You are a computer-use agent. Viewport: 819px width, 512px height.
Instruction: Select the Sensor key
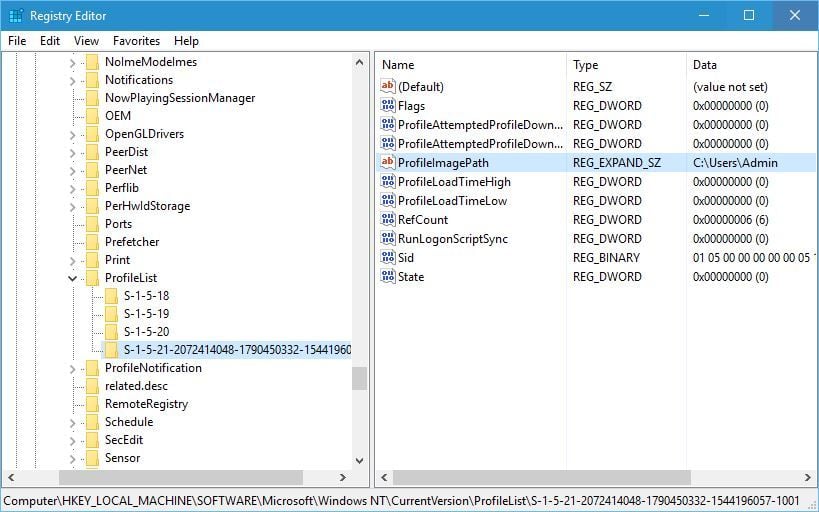tap(122, 458)
